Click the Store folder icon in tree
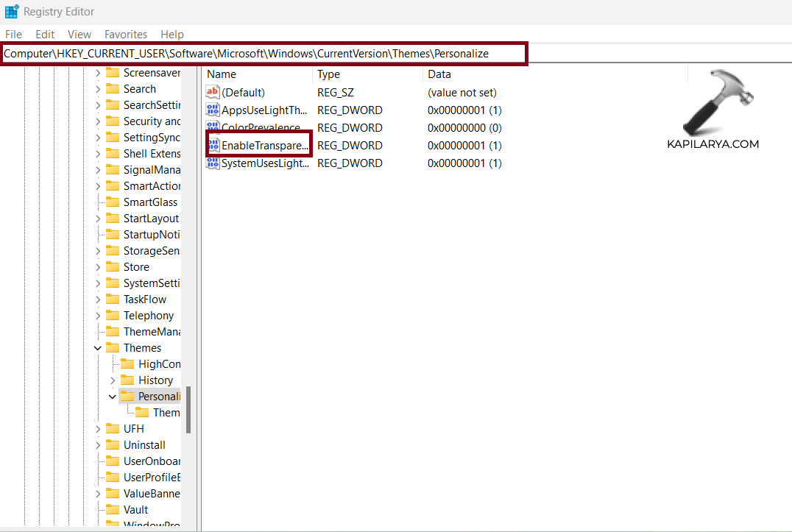Viewport: 792px width, 532px height. (x=112, y=266)
